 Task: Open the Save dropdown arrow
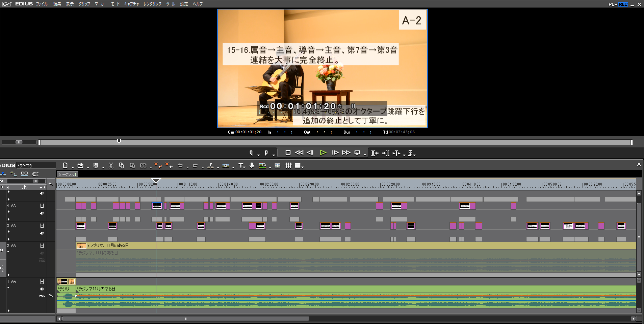point(103,167)
